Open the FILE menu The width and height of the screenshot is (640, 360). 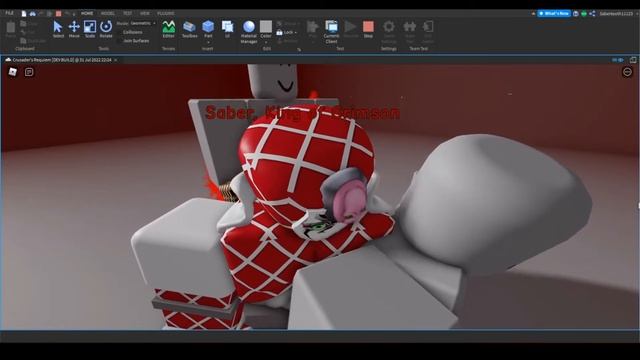pos(9,13)
